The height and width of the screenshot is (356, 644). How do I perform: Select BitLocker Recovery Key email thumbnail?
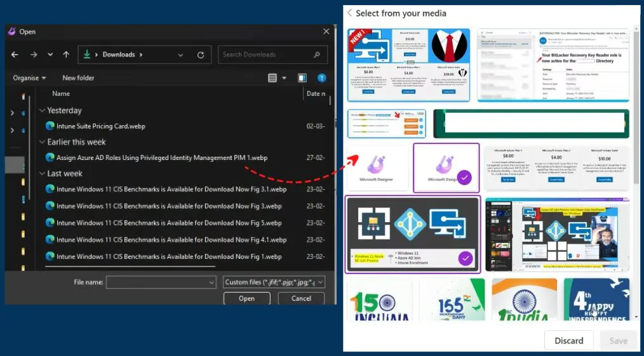point(553,65)
